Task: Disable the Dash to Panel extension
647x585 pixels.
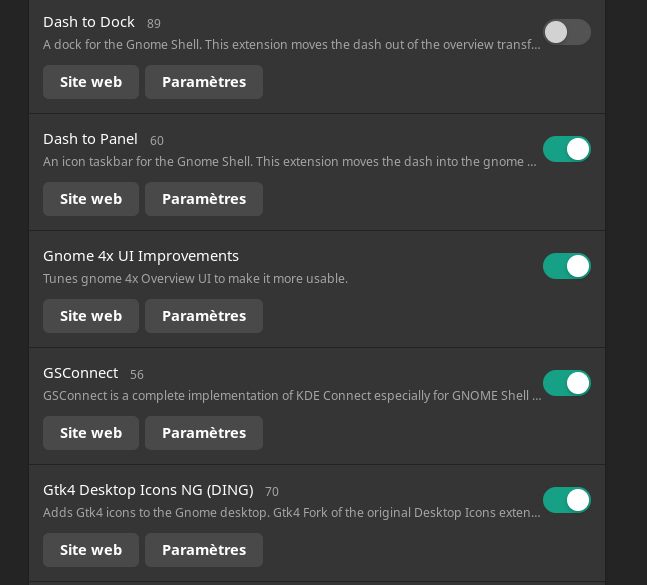Action: [567, 149]
